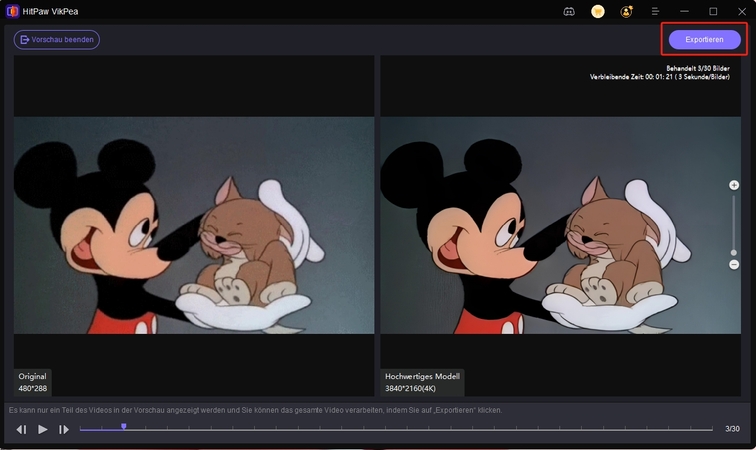The width and height of the screenshot is (756, 450).
Task: Step forward to the next frame
Action: coord(64,429)
